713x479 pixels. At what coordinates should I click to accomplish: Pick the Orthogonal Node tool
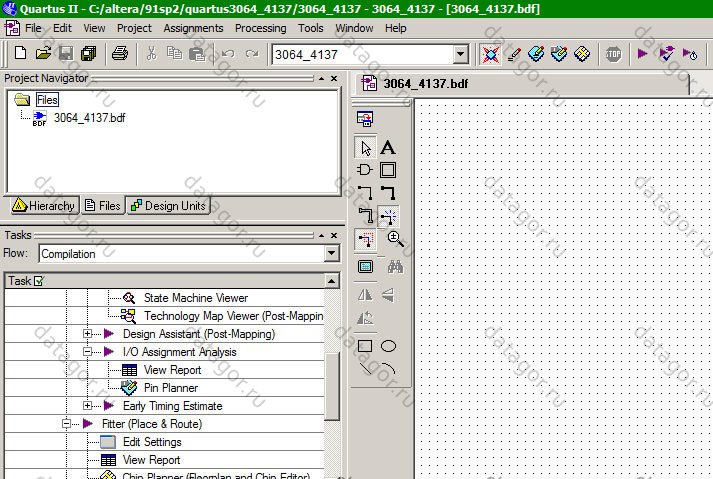tap(365, 193)
